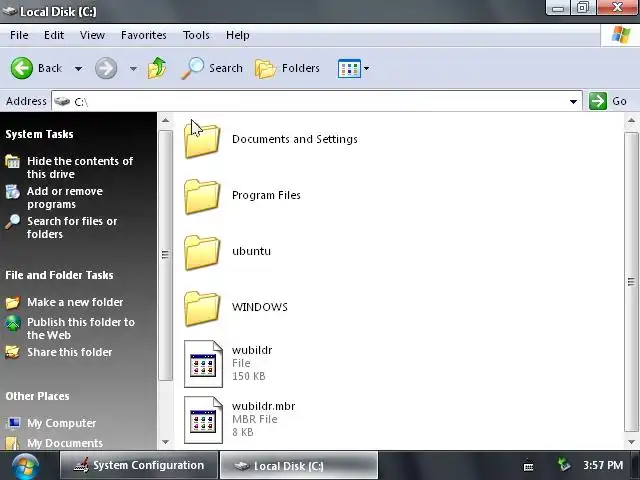Click the grey Forward arrow icon

click(x=106, y=68)
